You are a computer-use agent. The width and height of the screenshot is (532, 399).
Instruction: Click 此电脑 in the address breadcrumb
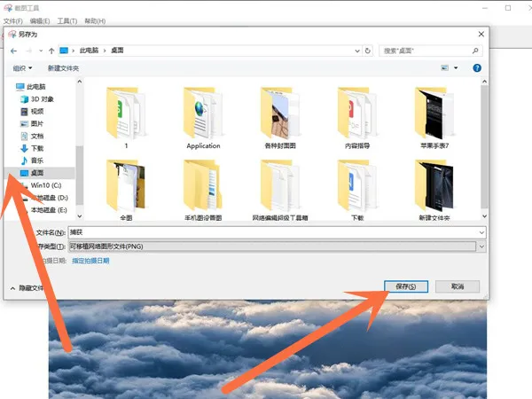[89, 51]
